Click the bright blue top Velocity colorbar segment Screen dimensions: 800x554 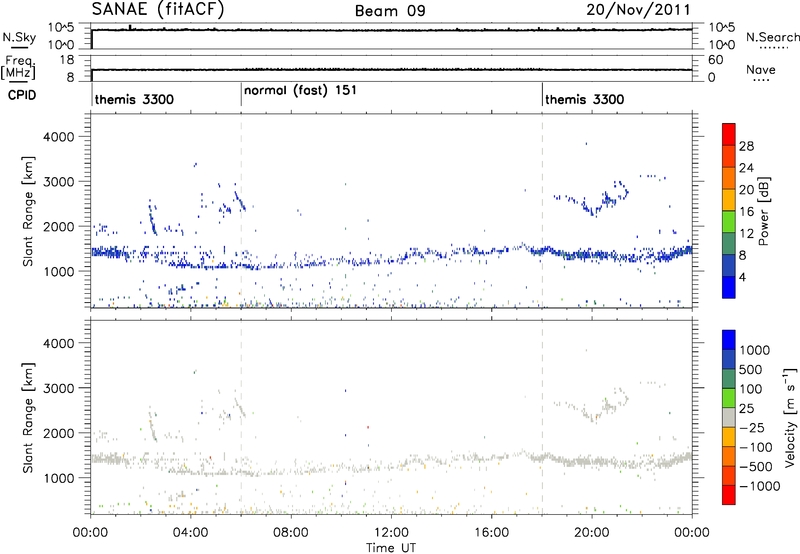pos(729,340)
